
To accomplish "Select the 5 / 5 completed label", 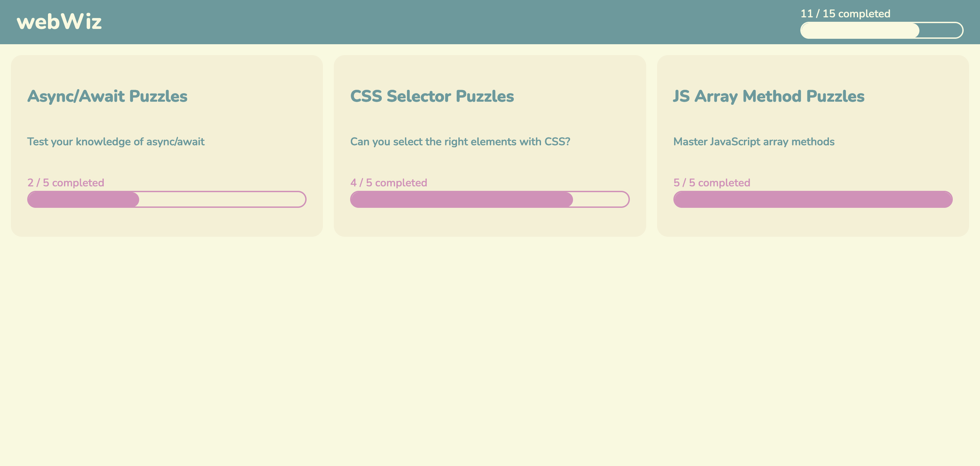I will coord(712,182).
